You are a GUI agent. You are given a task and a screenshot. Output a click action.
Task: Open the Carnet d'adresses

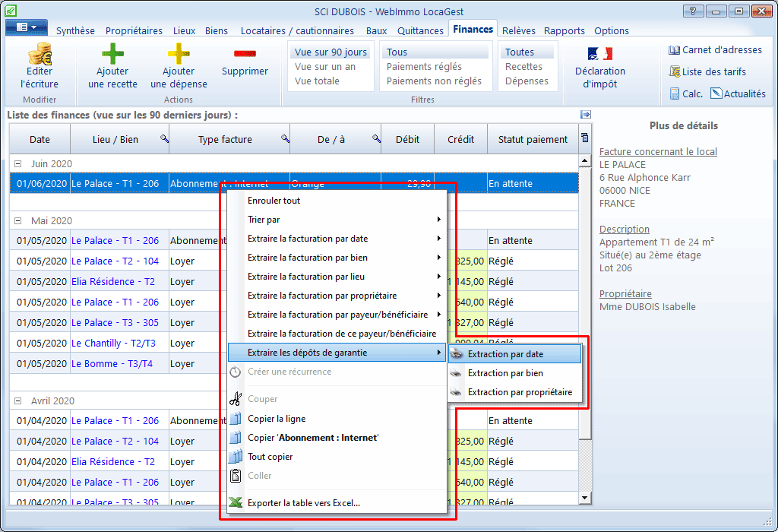715,49
